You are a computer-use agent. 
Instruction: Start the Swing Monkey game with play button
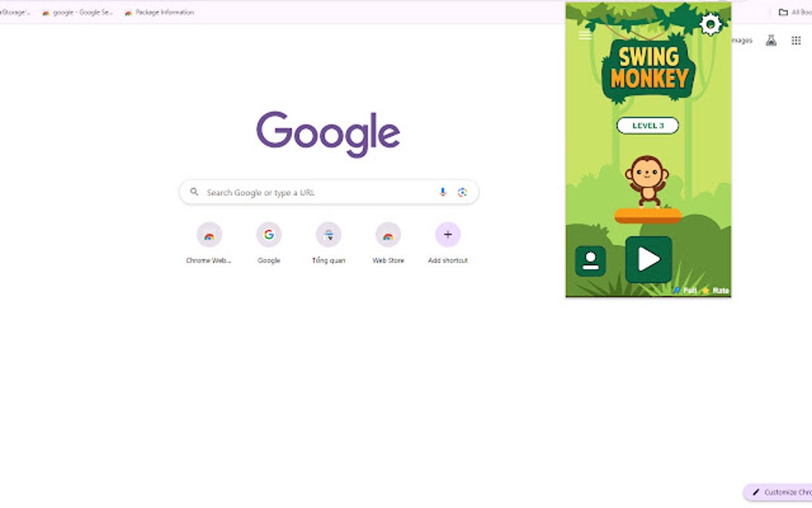[x=648, y=260]
